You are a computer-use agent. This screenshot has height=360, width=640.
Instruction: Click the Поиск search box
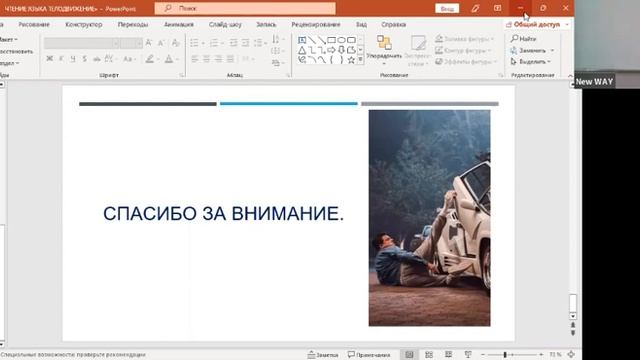[245, 8]
